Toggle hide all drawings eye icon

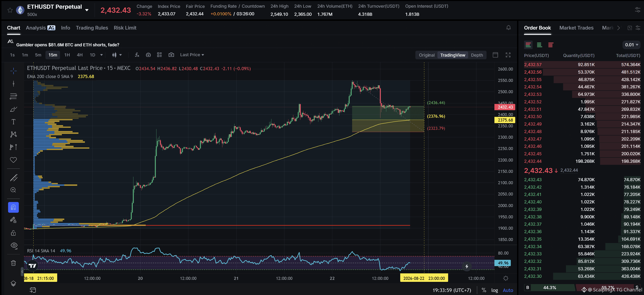pos(14,246)
